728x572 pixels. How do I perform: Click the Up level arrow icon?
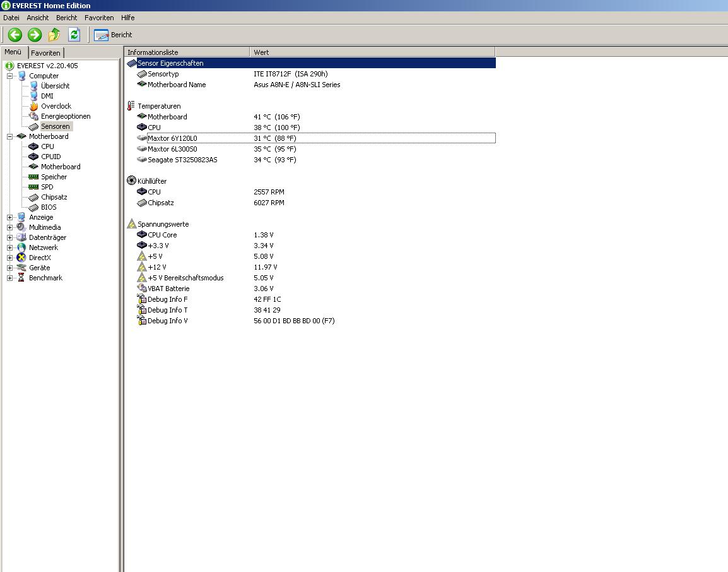[x=54, y=35]
